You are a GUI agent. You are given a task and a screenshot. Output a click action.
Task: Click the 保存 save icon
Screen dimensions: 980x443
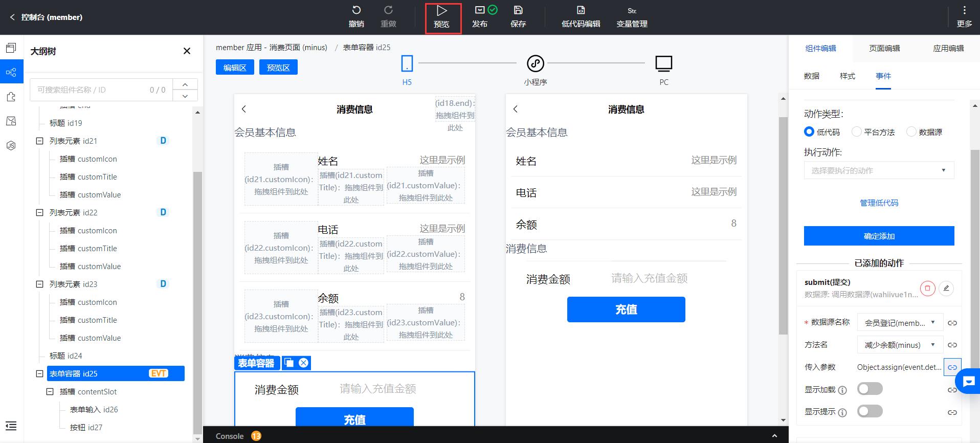[x=518, y=10]
